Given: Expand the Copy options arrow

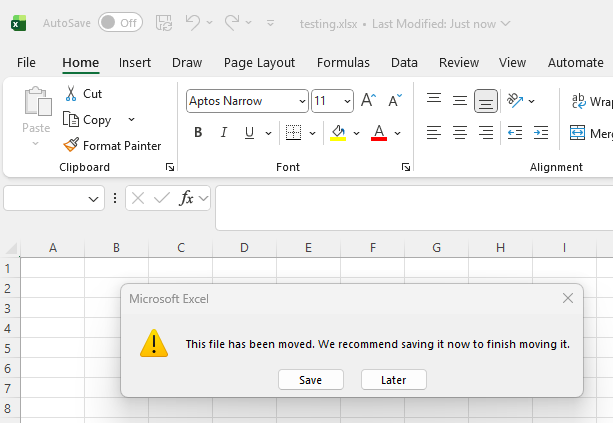Looking at the screenshot, I should pos(132,119).
